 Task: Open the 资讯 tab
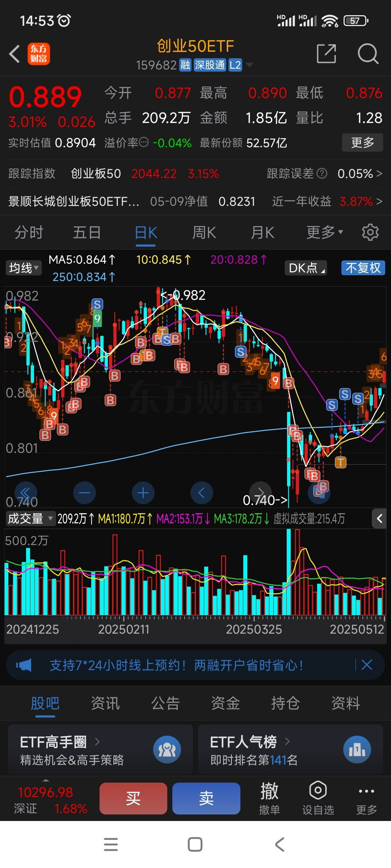click(x=105, y=703)
